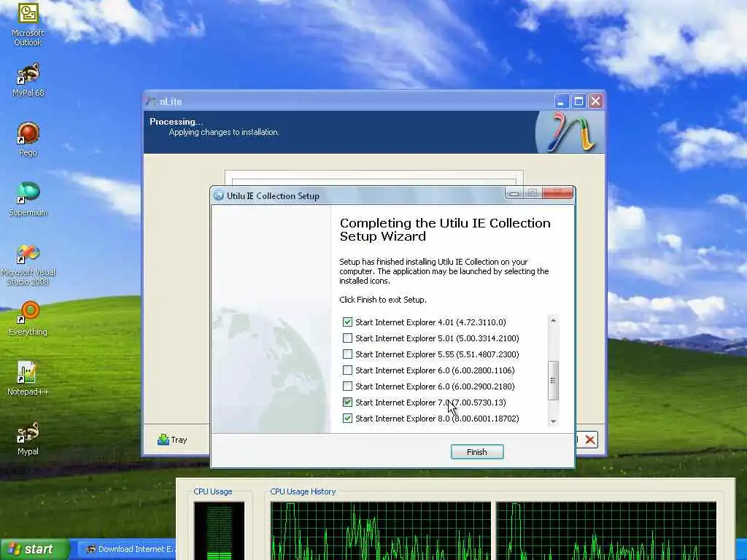747x560 pixels.
Task: Uncheck Start Internet Explorer 4.01 checkbox
Action: point(347,322)
